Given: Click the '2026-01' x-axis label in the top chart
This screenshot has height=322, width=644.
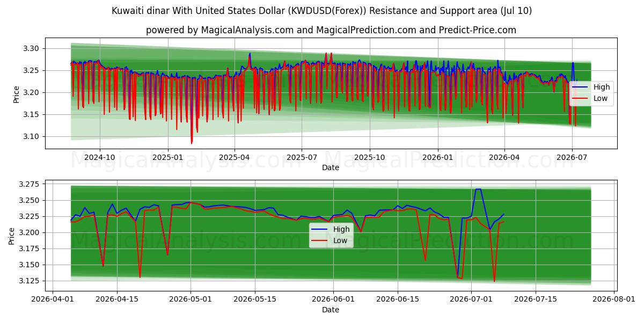Looking at the screenshot, I should point(438,158).
